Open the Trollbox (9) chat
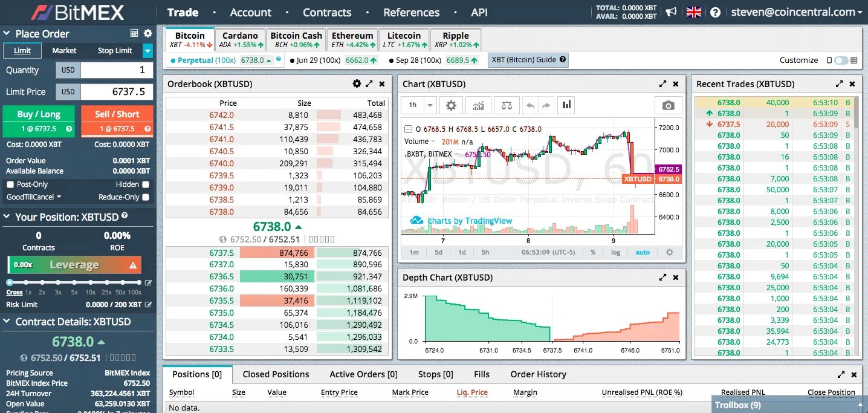 pos(789,405)
